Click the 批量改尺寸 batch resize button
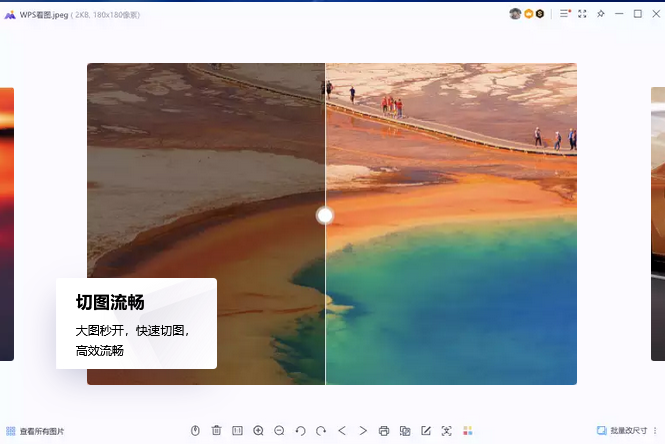665x444 pixels. click(x=622, y=431)
